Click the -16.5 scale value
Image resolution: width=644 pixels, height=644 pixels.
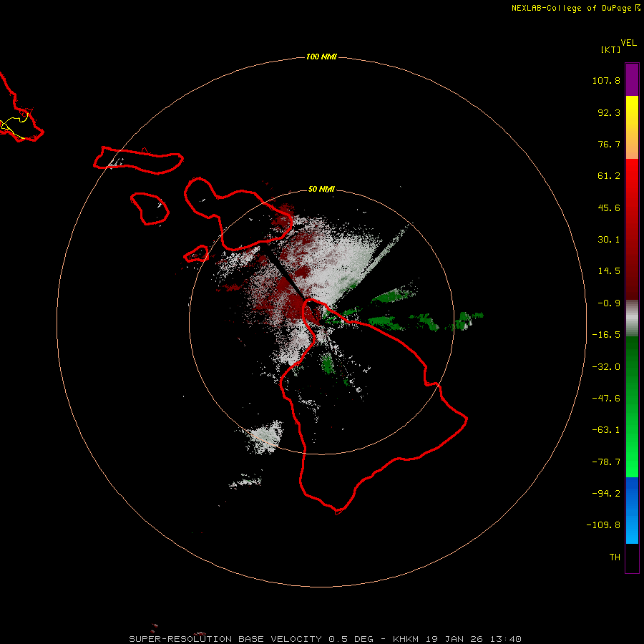(606, 335)
